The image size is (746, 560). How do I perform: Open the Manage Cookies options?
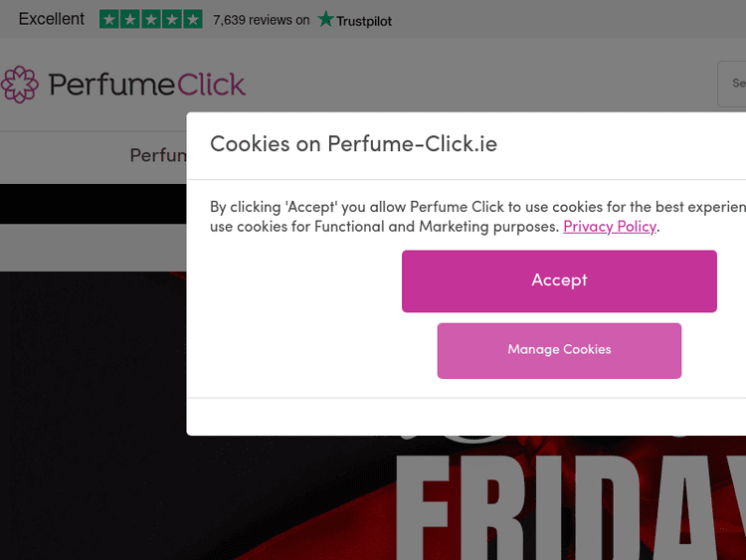pos(559,350)
